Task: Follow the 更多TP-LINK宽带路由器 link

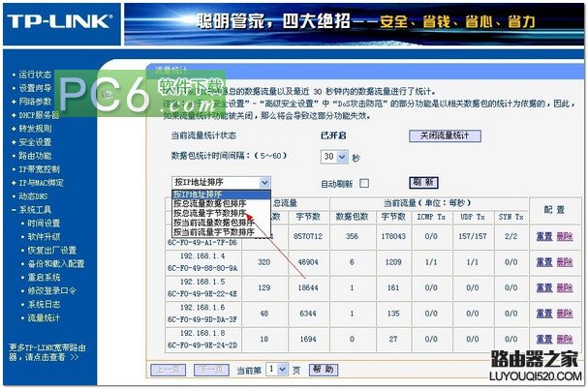Action: [47, 352]
